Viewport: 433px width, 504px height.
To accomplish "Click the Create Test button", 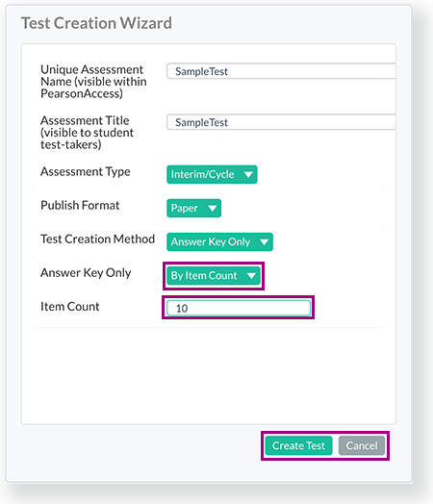I will coord(298,446).
